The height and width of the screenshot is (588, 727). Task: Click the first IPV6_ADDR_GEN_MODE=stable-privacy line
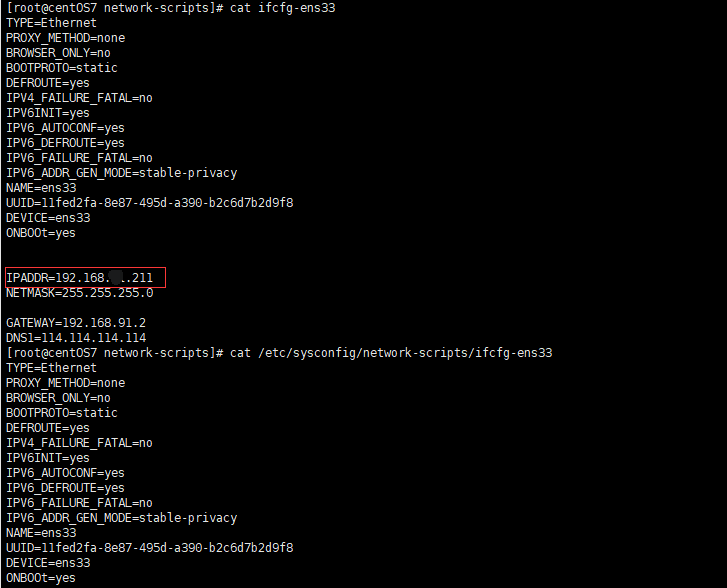[x=121, y=173]
